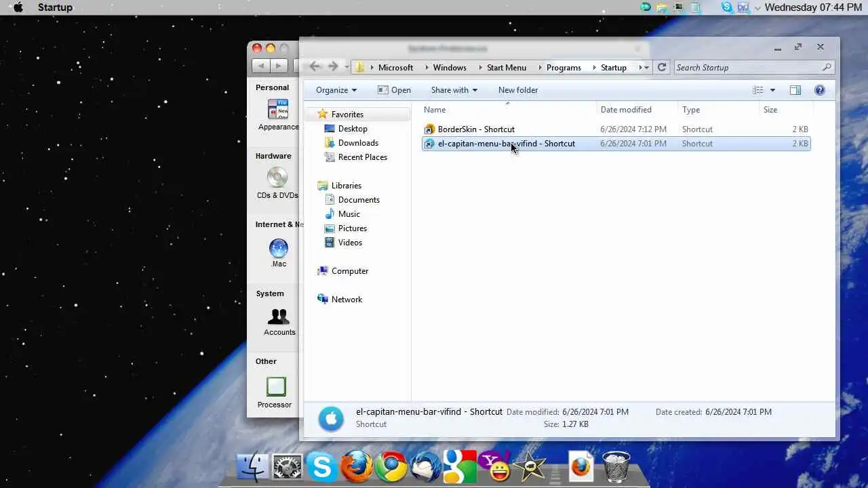The width and height of the screenshot is (868, 488).
Task: Open the Google app in dock
Action: pos(460,467)
